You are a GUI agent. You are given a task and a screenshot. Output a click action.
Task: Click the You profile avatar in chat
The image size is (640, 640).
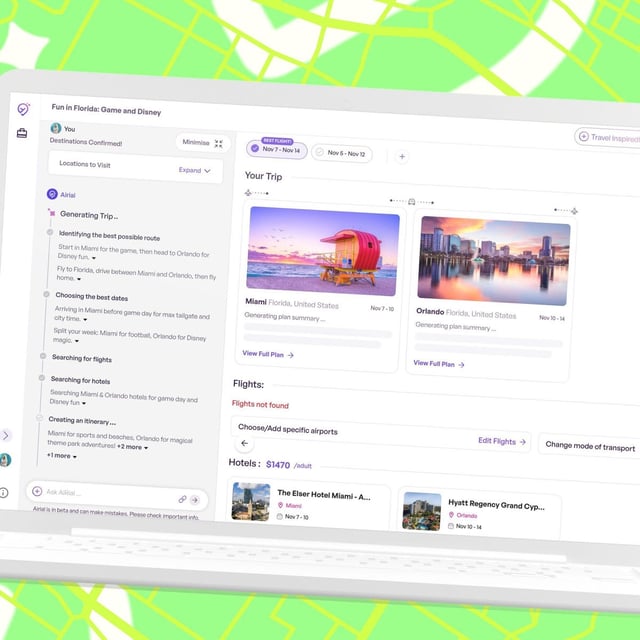click(56, 128)
